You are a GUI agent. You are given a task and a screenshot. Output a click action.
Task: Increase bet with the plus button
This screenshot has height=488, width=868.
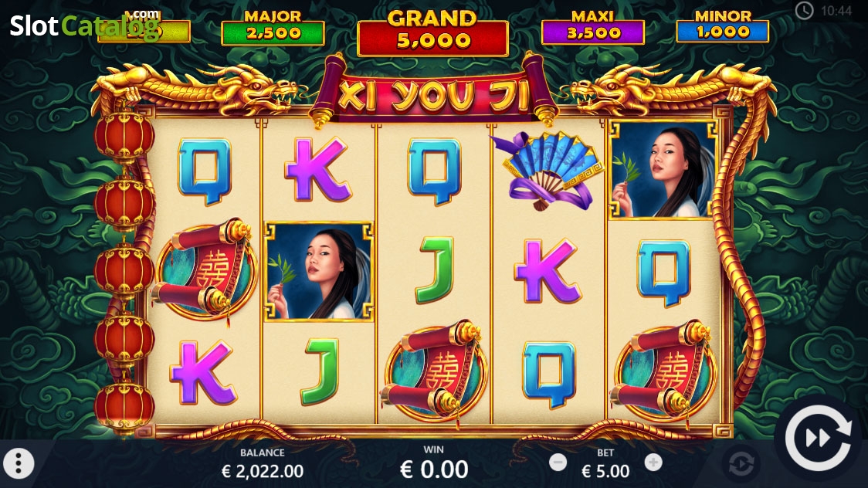tap(653, 462)
